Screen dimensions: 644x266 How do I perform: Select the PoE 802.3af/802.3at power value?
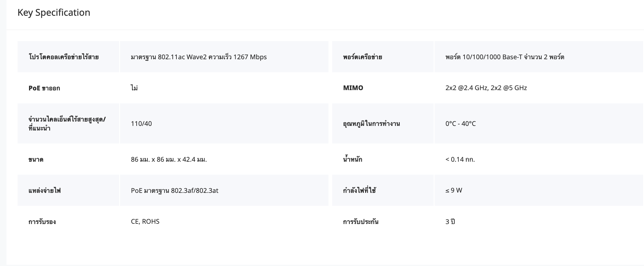tap(175, 191)
